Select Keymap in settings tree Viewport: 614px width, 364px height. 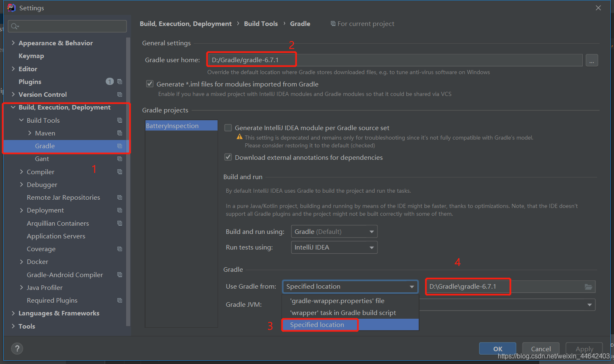(31, 56)
